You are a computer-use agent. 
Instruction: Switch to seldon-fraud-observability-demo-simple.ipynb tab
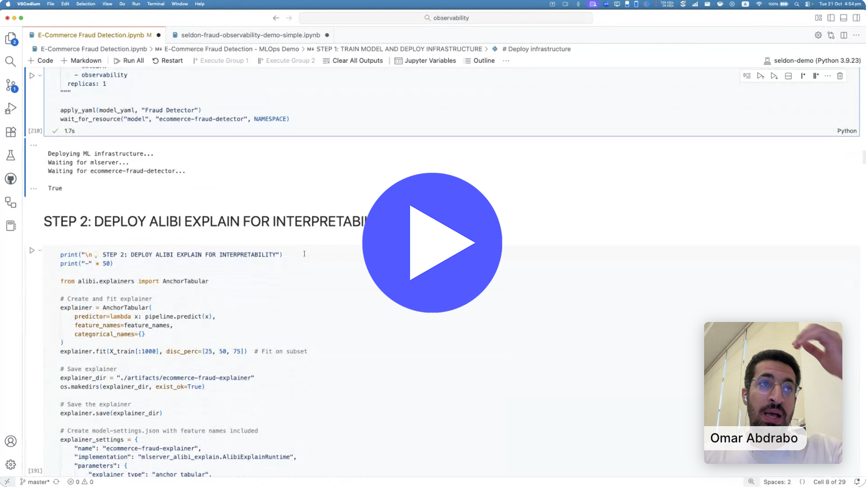tap(251, 35)
